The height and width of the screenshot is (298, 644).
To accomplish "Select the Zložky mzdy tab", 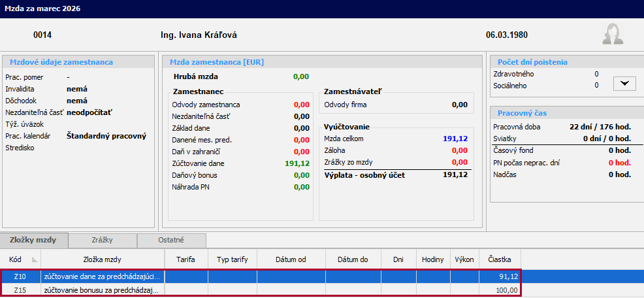I will [33, 240].
